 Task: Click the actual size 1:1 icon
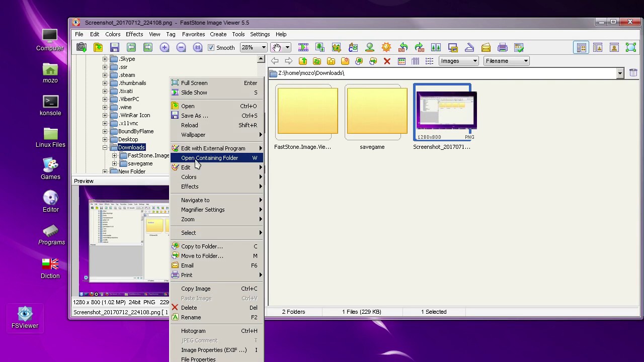(198, 48)
